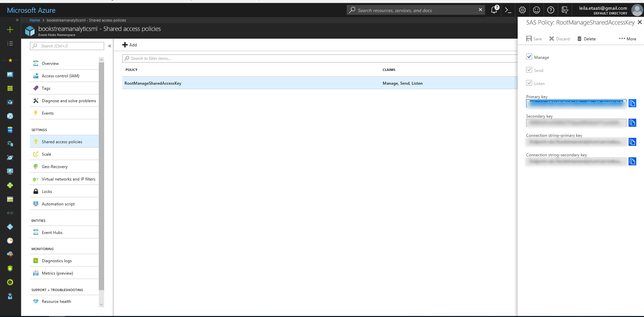
Task: Click the feedback smiley icon
Action: [x=536, y=10]
